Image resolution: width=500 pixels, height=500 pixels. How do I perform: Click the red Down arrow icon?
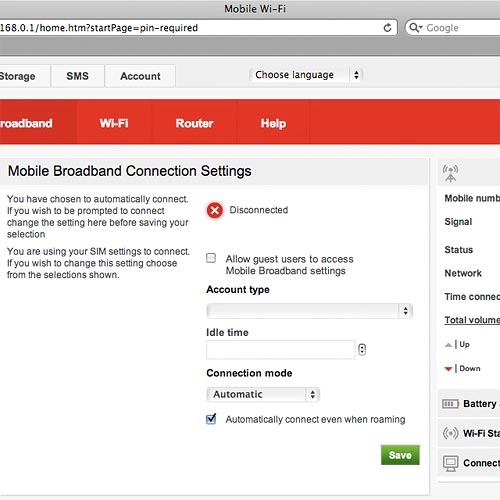pyautogui.click(x=448, y=369)
